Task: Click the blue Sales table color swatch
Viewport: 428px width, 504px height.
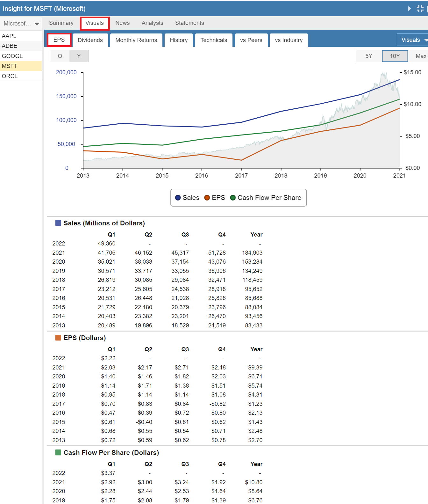Action: point(58,223)
